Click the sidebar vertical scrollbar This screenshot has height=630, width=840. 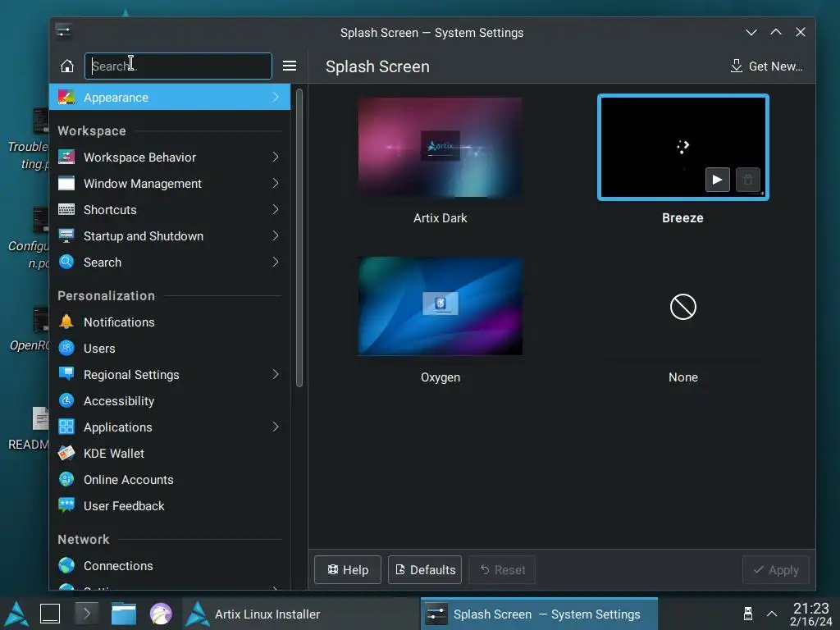pyautogui.click(x=299, y=238)
